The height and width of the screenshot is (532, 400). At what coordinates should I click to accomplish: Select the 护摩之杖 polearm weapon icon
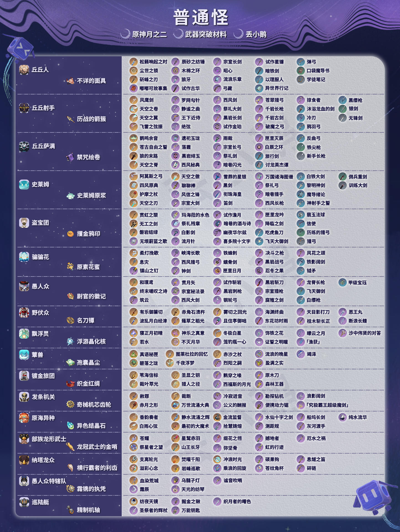click(134, 194)
